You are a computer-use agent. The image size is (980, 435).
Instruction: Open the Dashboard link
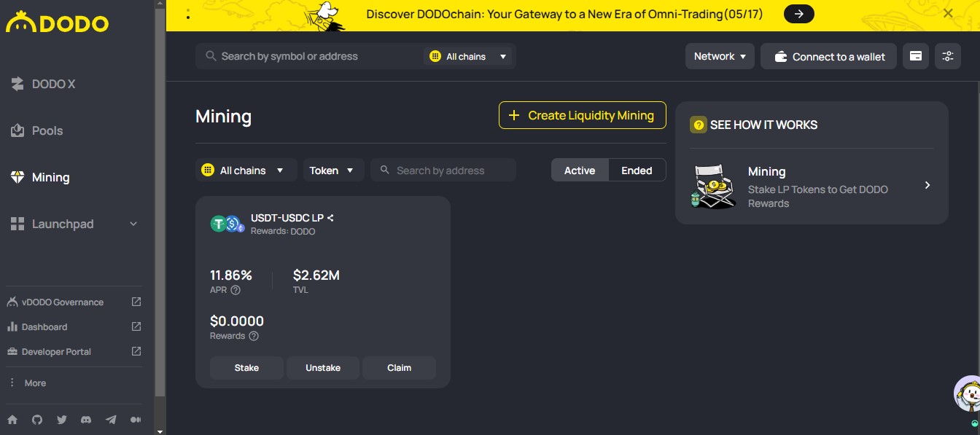pos(44,326)
